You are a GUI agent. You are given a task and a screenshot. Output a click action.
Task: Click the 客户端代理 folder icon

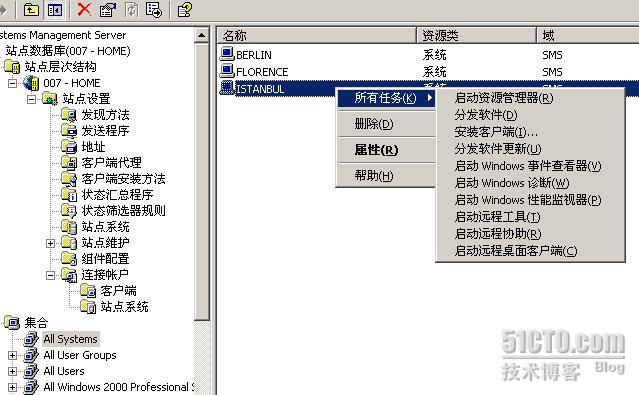click(69, 163)
